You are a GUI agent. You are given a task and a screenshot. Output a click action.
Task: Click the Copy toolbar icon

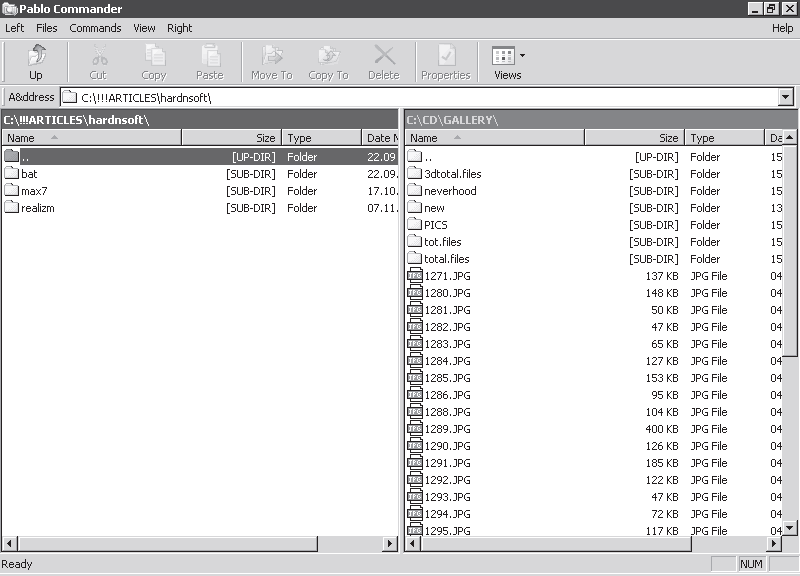[154, 56]
